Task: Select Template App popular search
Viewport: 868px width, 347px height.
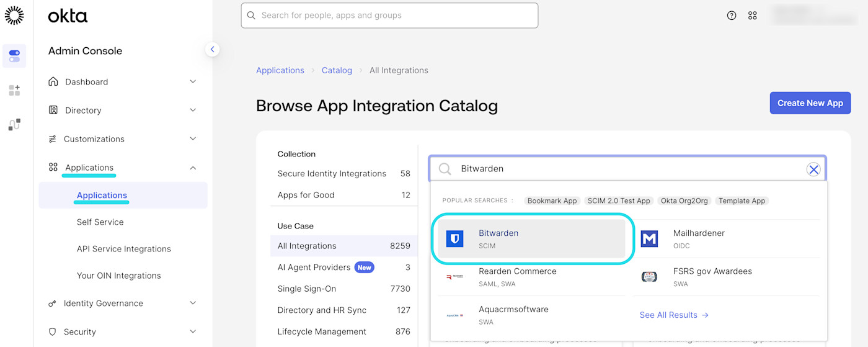Action: (x=742, y=201)
